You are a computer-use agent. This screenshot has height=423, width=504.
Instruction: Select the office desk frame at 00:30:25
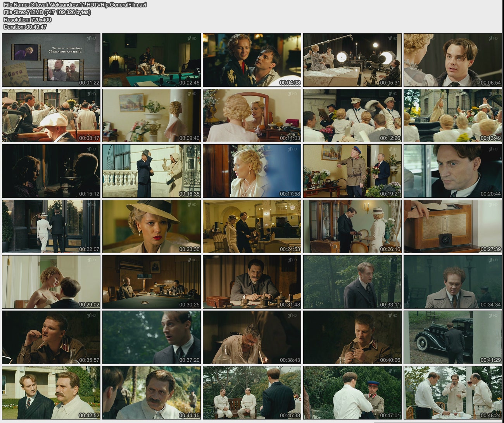152,282
